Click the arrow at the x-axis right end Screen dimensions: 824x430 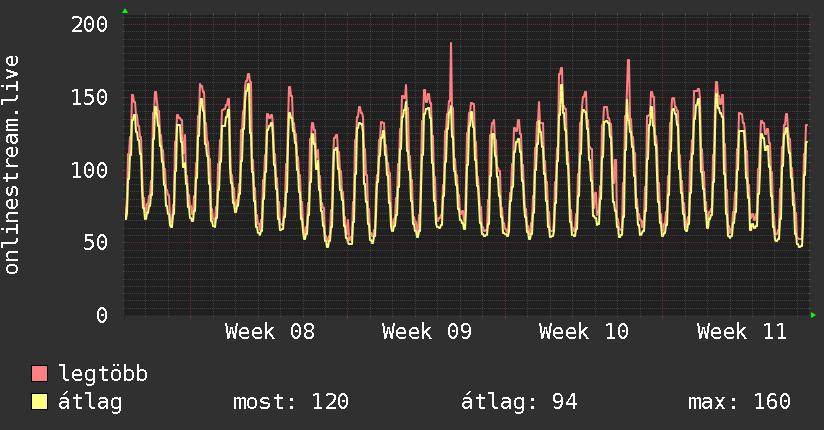[814, 315]
